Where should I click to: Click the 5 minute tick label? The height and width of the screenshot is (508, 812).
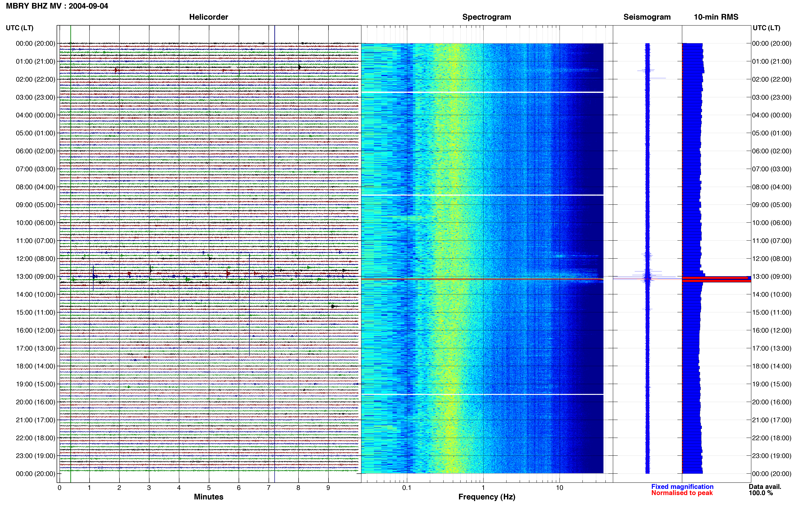click(x=209, y=488)
